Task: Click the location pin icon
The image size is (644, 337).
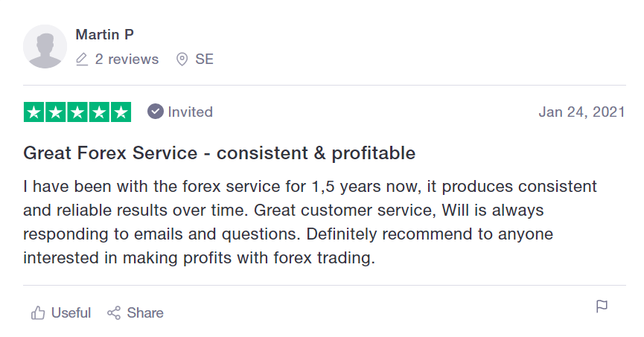Action: [182, 59]
